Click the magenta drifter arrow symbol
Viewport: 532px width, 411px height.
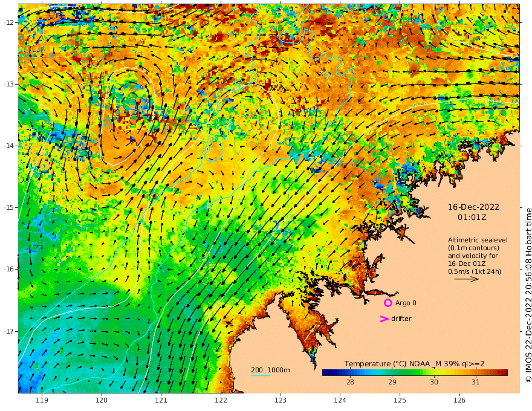point(384,319)
